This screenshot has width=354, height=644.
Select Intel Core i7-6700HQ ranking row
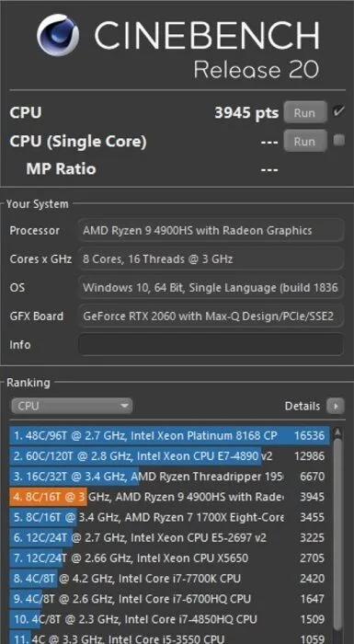[169, 598]
